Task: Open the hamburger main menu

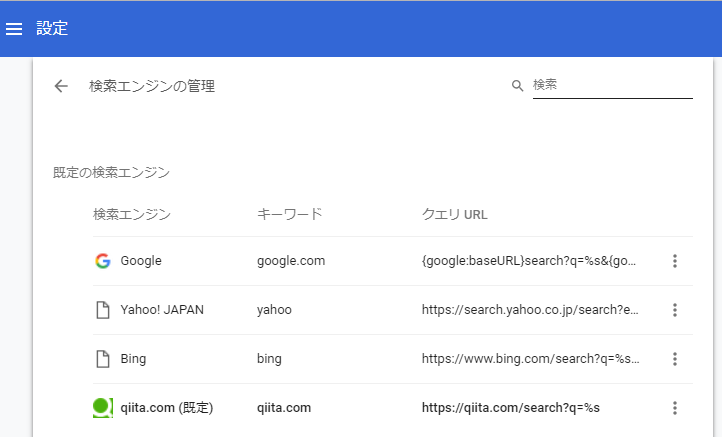Action: pos(14,29)
